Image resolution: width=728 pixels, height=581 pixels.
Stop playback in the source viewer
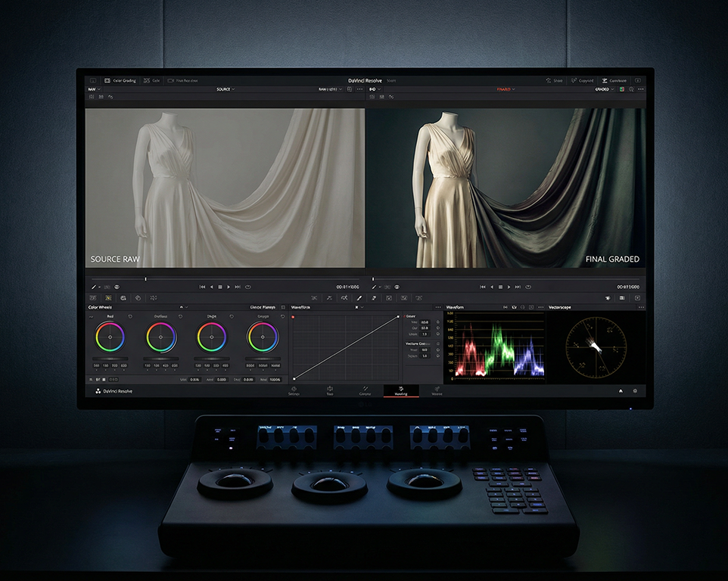pos(220,287)
